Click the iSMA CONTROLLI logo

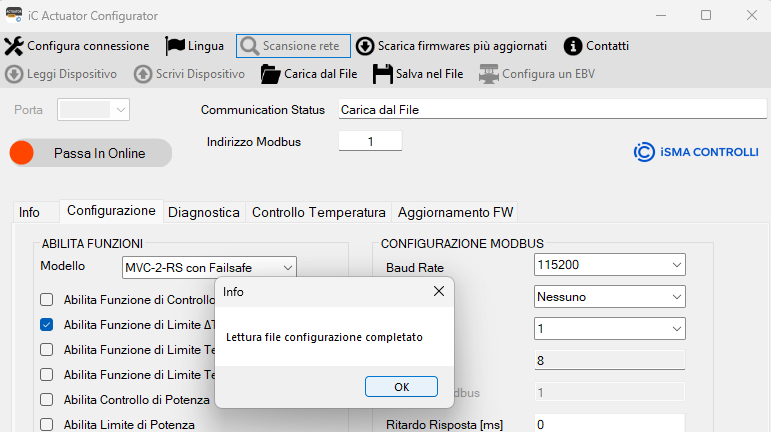(x=695, y=152)
